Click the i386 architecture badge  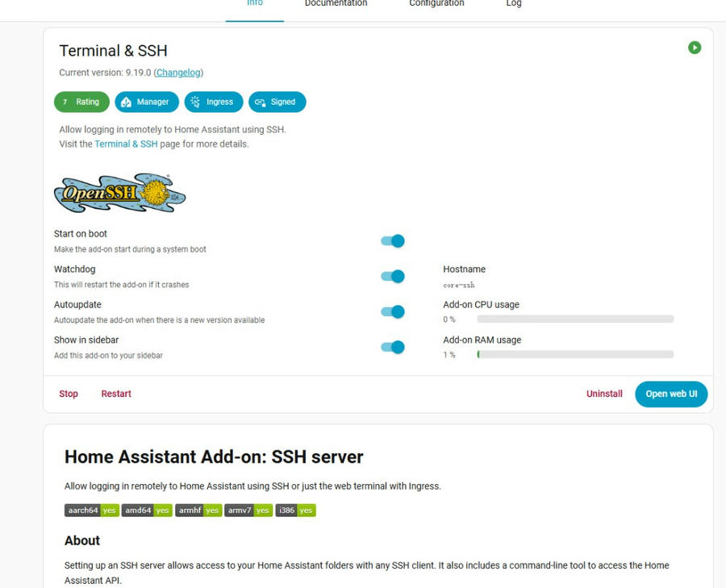click(x=295, y=511)
